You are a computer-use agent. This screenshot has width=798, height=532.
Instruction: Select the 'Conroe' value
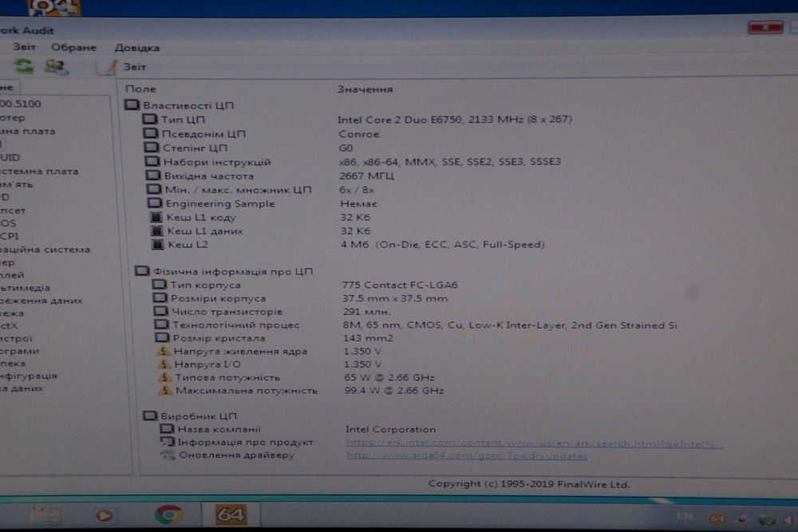(x=359, y=134)
